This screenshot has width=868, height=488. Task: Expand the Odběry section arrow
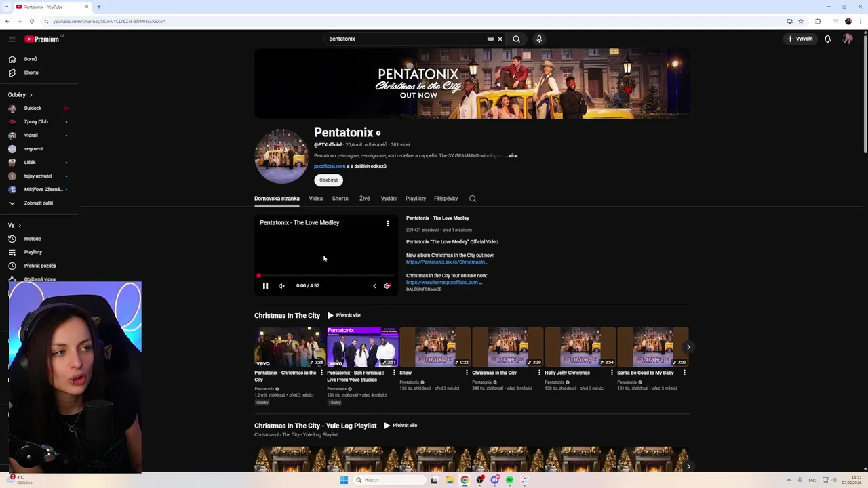coord(31,95)
